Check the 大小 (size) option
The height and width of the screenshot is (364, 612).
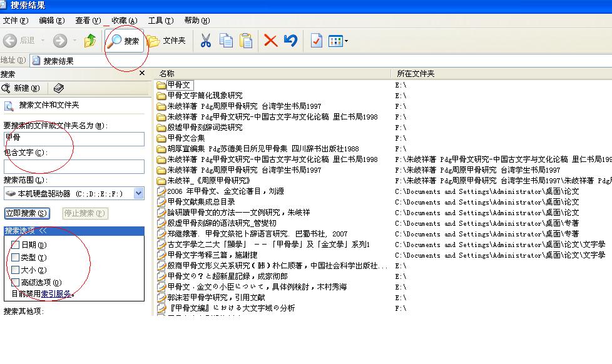pyautogui.click(x=16, y=270)
